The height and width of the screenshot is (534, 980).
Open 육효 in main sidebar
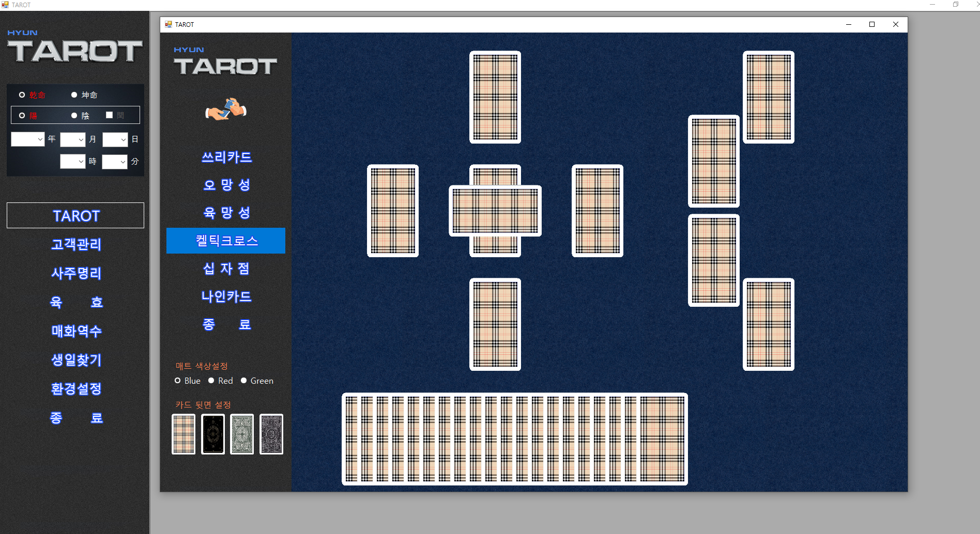click(75, 302)
